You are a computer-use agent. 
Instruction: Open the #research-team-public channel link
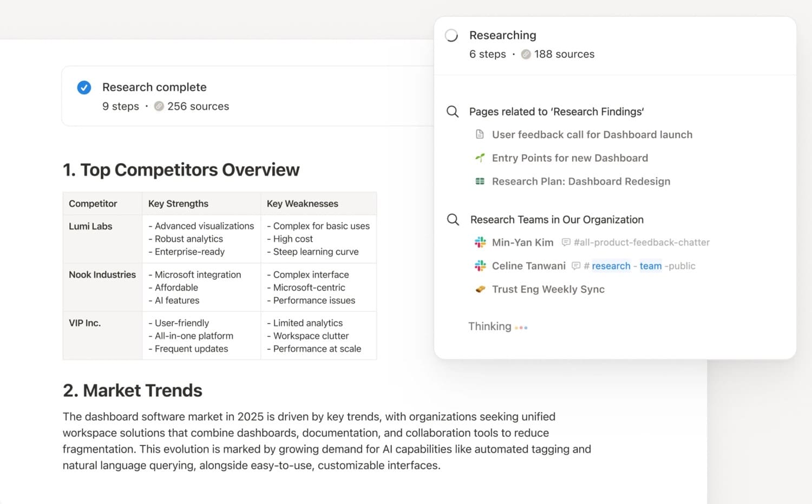639,266
